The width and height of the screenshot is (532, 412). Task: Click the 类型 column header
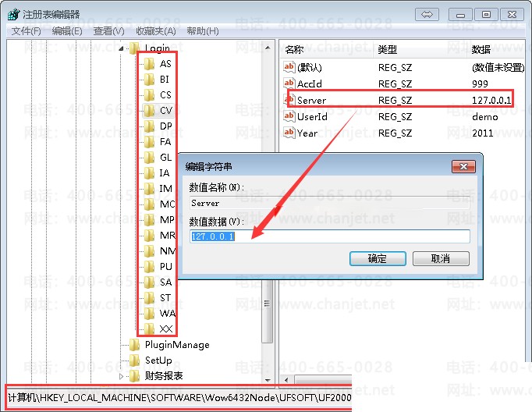point(388,49)
